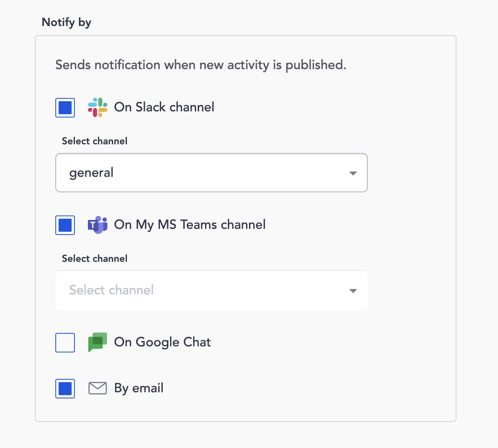Disable the MS Teams notification checkbox
498x448 pixels.
[65, 225]
